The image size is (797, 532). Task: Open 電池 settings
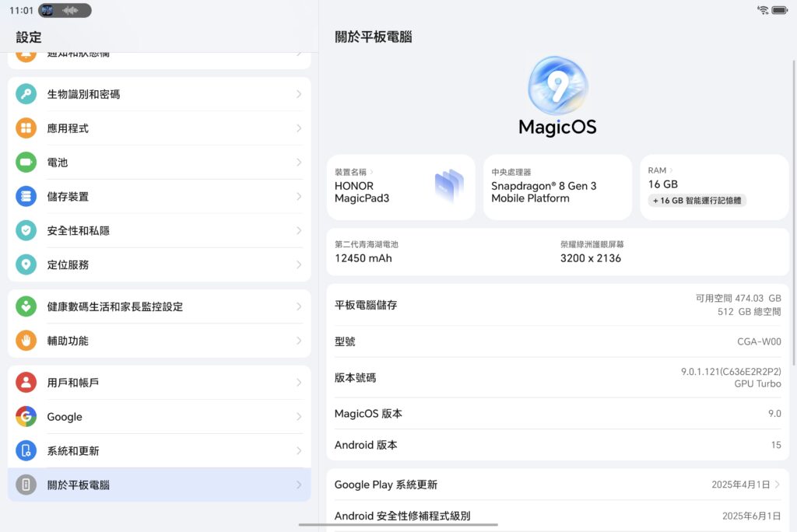(159, 162)
